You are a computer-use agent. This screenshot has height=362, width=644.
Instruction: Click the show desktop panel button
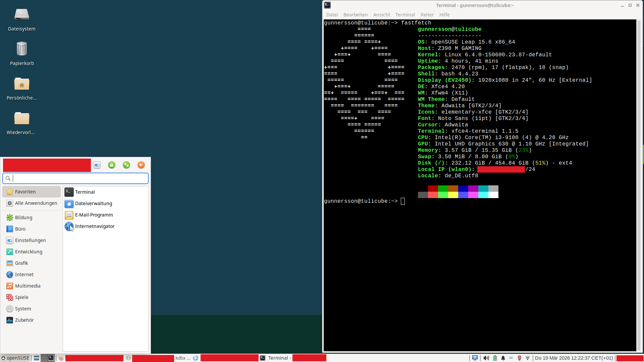[x=37, y=358]
